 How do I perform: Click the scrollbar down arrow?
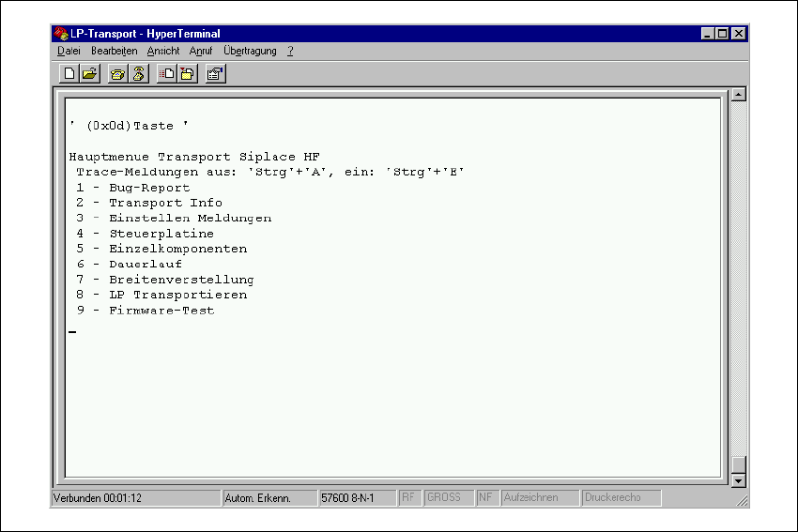click(x=739, y=480)
